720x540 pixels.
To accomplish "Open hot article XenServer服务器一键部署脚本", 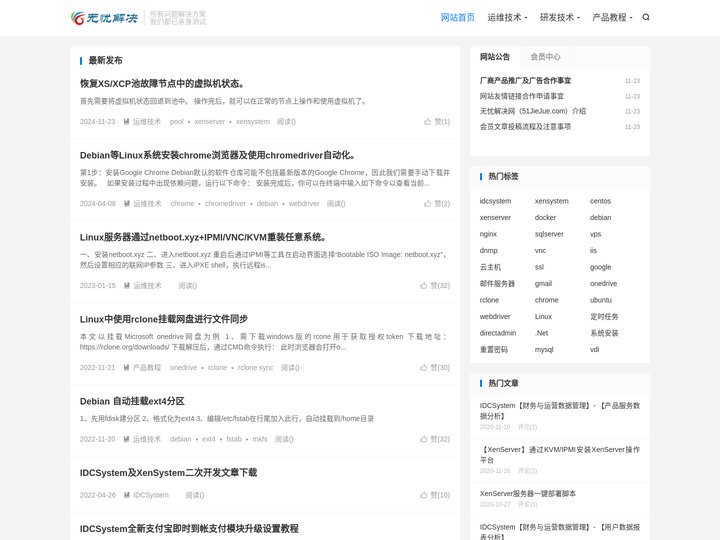I will pyautogui.click(x=528, y=494).
